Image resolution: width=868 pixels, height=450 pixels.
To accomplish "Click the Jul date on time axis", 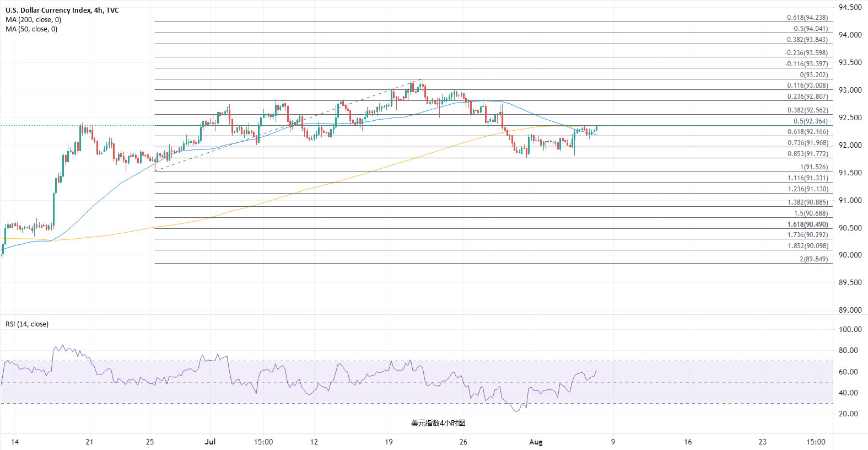I will [210, 442].
